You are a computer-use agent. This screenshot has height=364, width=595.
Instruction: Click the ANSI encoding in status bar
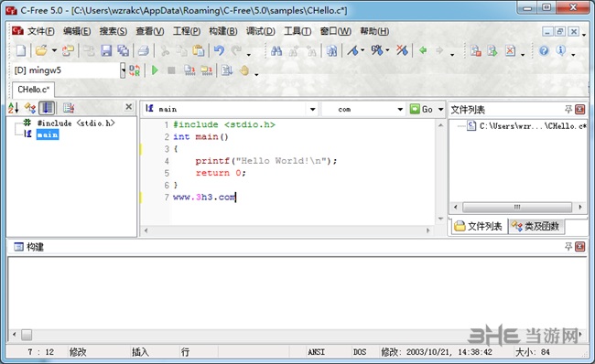coord(316,352)
